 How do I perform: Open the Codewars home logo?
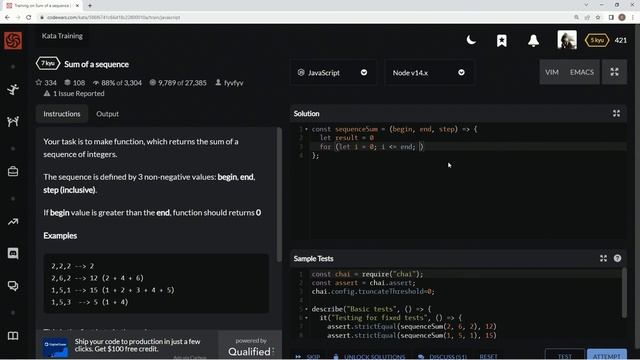tap(13, 40)
